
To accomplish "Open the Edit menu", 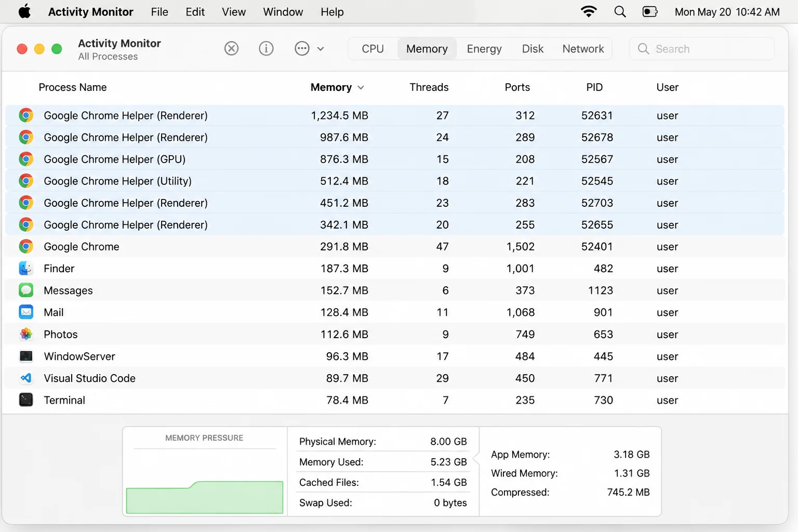I will click(195, 12).
